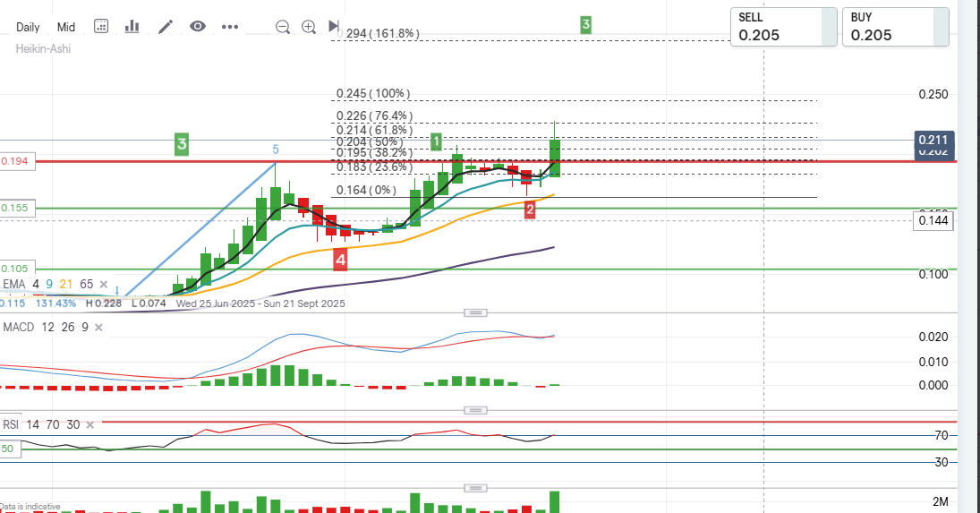Viewport: 980px width, 513px height.
Task: Click the resize handle above RSI panel
Action: [x=475, y=410]
